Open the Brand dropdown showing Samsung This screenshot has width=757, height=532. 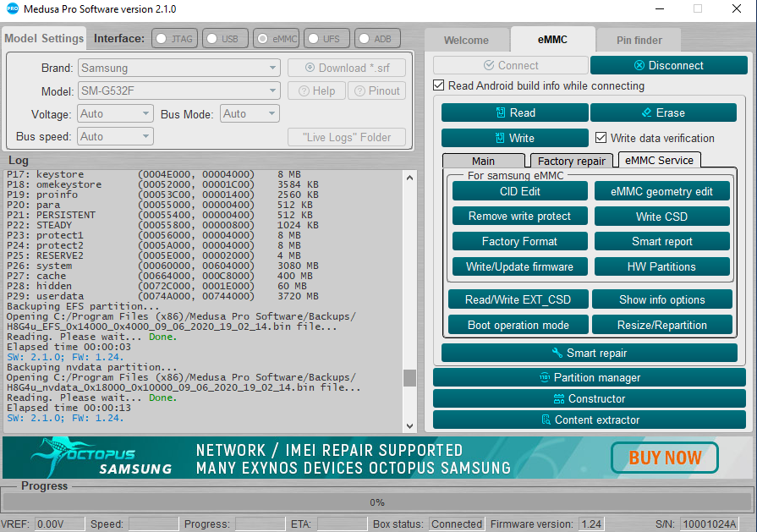click(179, 68)
